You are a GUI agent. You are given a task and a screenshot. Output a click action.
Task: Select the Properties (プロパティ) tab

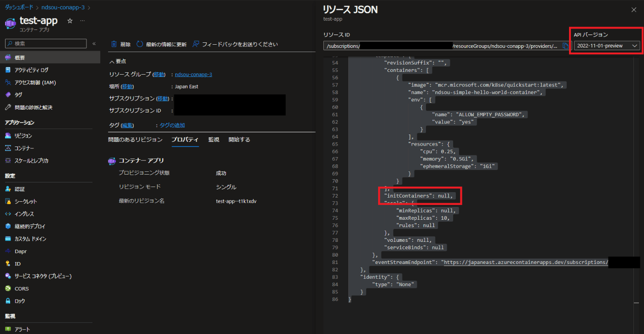click(185, 140)
